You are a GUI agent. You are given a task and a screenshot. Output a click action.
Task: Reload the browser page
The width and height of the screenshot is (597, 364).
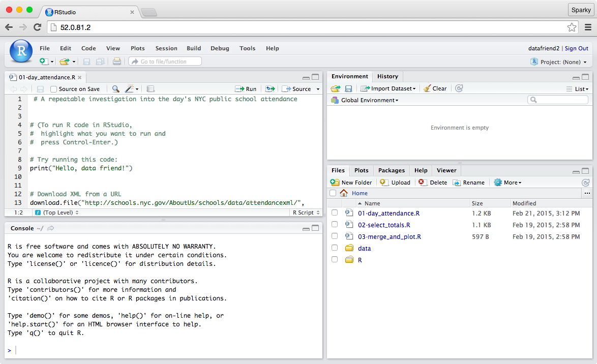(x=37, y=27)
